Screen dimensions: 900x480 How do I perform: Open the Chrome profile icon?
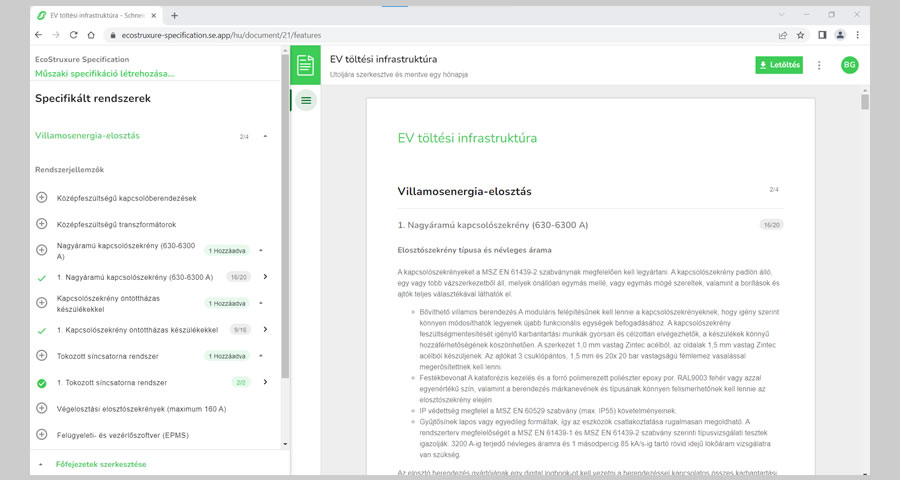840,35
